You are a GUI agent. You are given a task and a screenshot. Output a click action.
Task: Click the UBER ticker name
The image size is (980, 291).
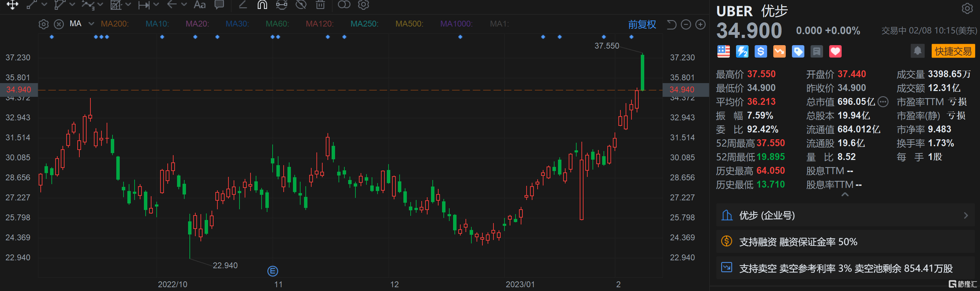[734, 11]
